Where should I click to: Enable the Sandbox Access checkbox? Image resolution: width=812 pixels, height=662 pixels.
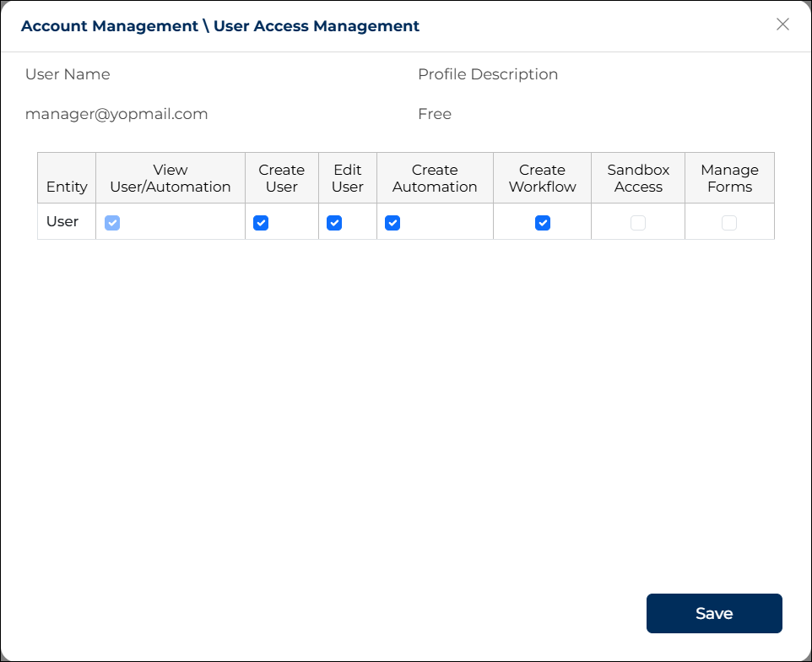pos(638,223)
